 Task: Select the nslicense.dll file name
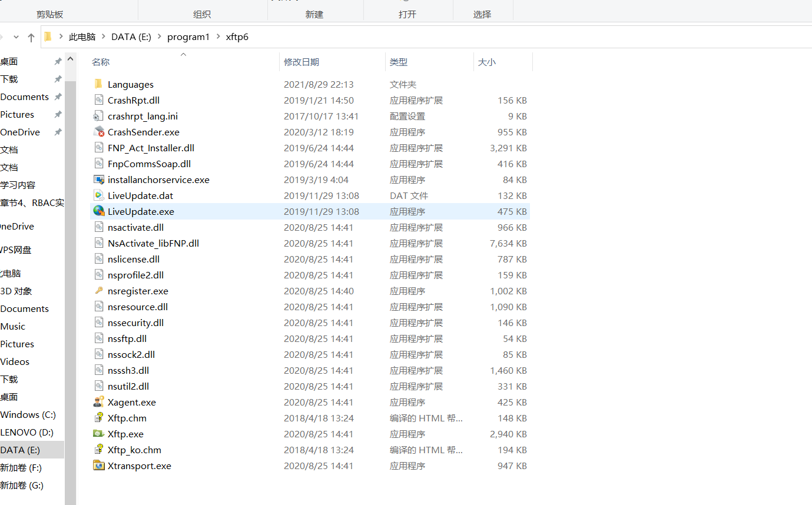pos(134,259)
